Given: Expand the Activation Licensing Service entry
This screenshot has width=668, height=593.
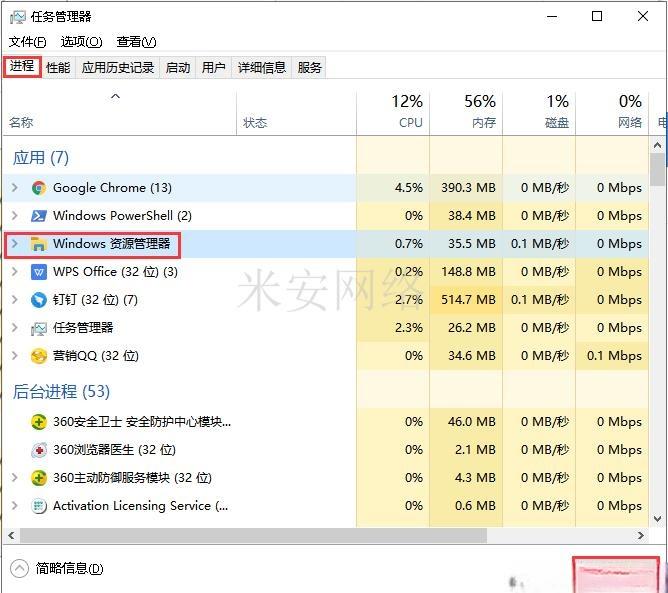Looking at the screenshot, I should coord(14,506).
